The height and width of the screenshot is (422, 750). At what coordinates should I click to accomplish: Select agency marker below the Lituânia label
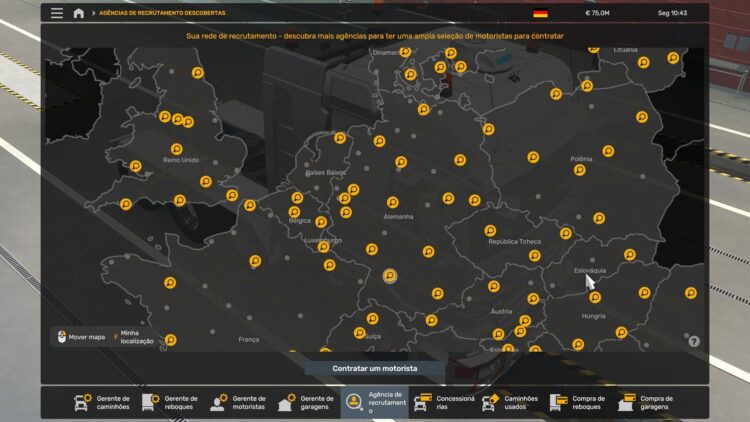click(644, 62)
